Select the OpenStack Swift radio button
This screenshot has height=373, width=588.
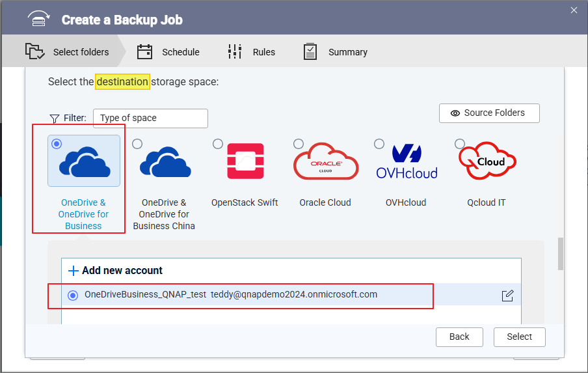pos(218,144)
